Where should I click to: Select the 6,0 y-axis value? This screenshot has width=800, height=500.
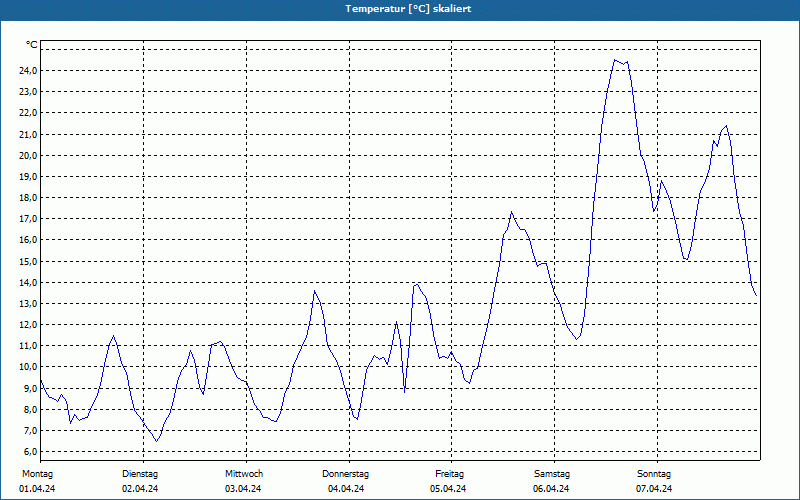(30, 452)
